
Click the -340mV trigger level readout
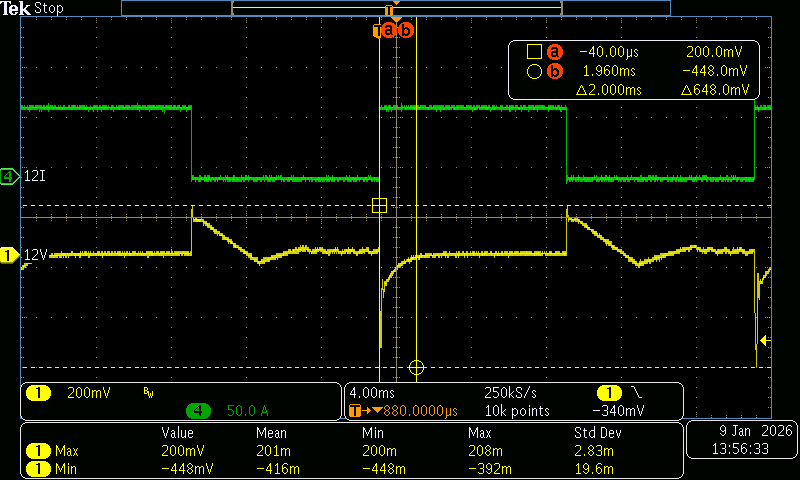[618, 410]
